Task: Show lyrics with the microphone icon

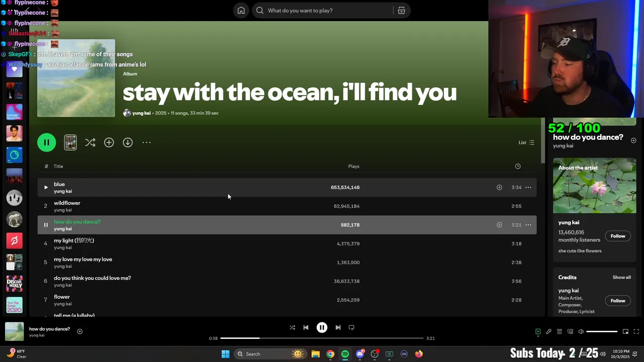Action: [x=549, y=332]
